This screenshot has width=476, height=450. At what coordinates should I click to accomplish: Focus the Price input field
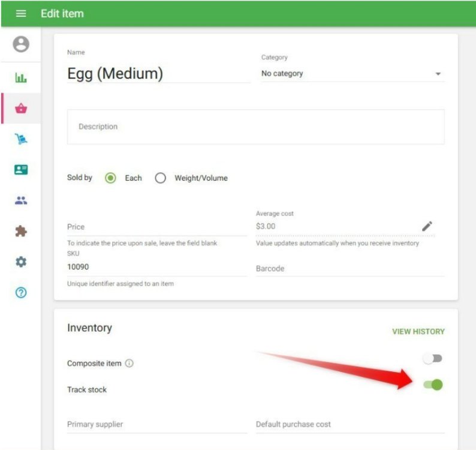(156, 227)
